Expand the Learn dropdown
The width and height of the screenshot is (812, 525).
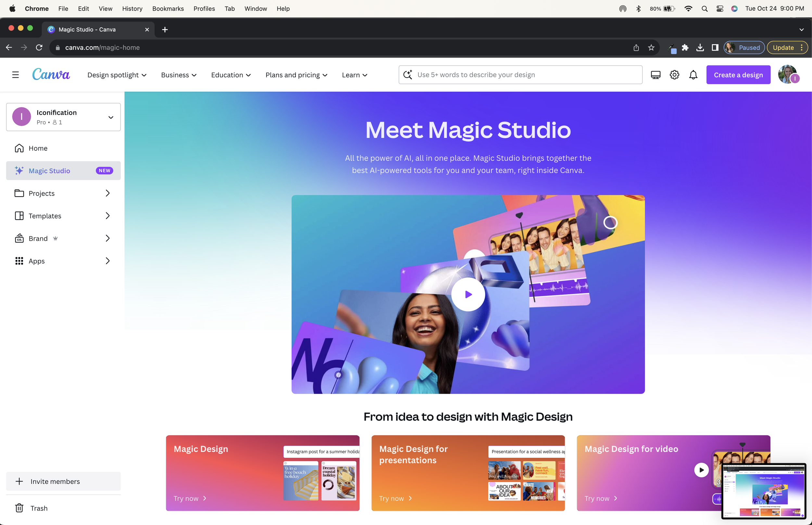click(355, 75)
